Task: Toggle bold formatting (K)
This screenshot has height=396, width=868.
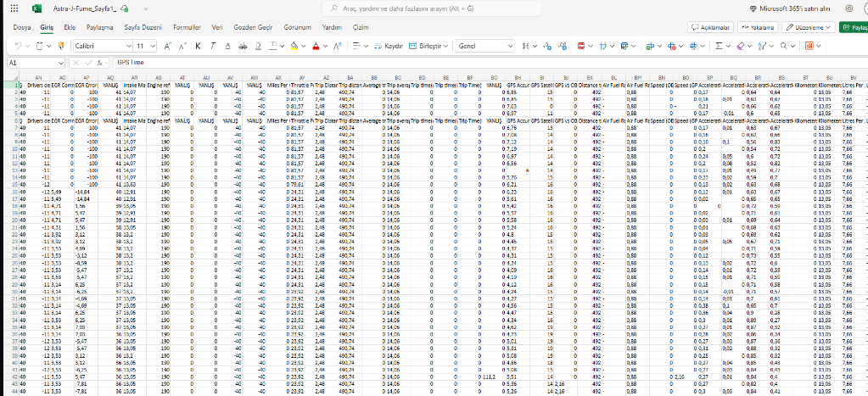Action: [x=199, y=46]
